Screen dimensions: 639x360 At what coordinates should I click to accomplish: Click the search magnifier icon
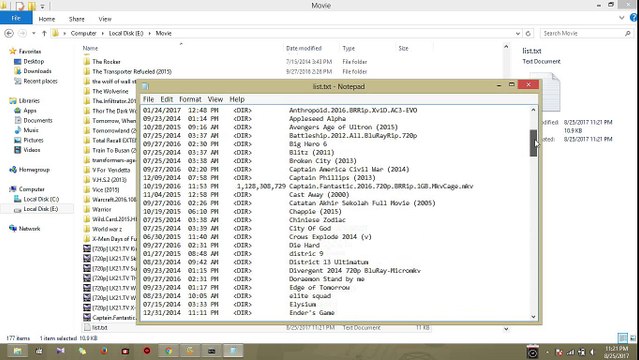point(628,33)
